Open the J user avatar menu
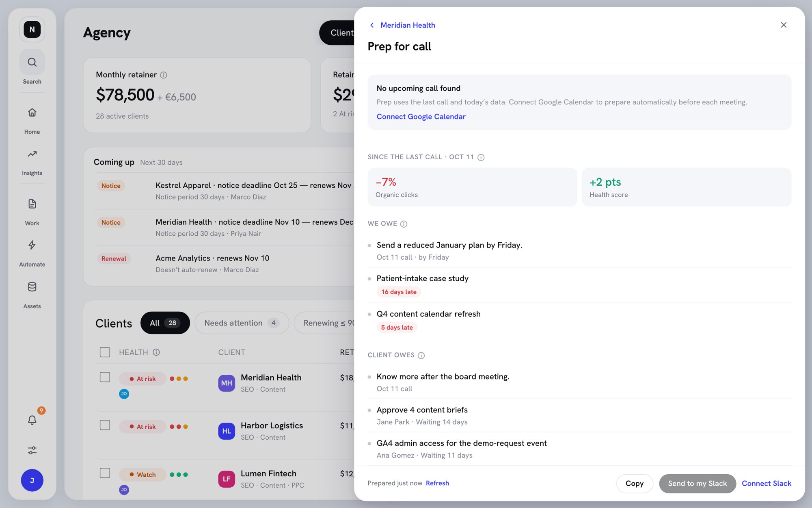Viewport: 812px width, 508px height. point(32,480)
